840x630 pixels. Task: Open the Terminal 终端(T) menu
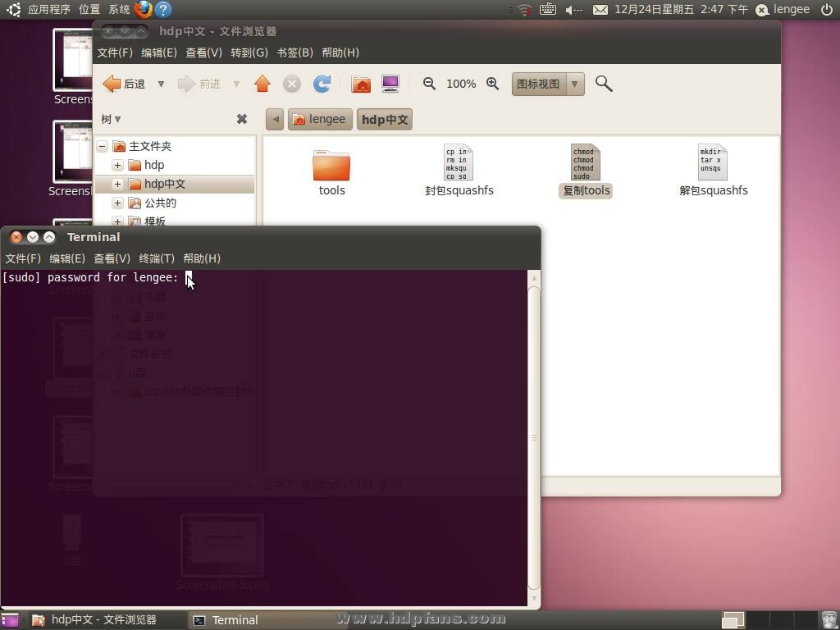point(157,258)
